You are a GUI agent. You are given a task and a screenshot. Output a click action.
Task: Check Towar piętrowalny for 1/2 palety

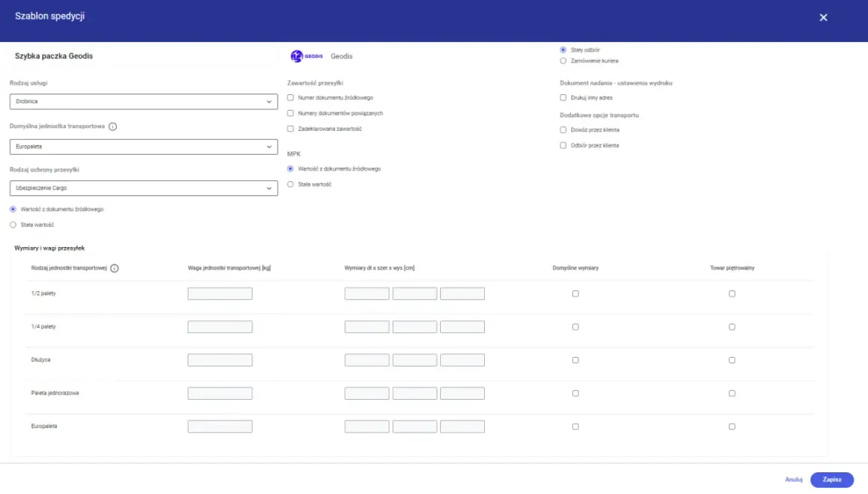732,293
